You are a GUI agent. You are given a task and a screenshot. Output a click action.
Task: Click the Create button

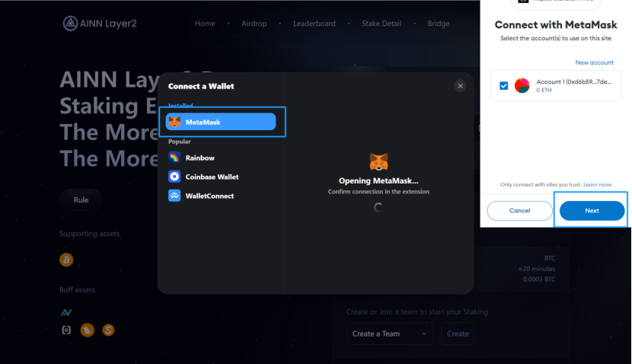(x=458, y=334)
